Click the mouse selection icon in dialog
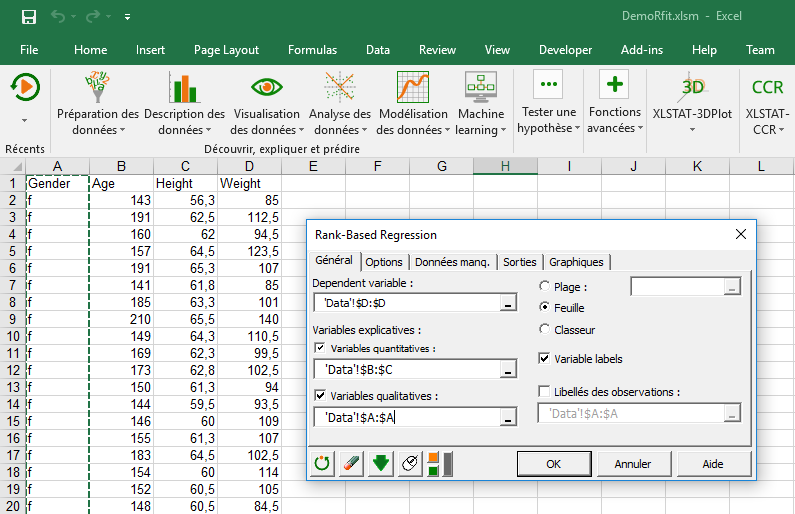 (x=408, y=464)
